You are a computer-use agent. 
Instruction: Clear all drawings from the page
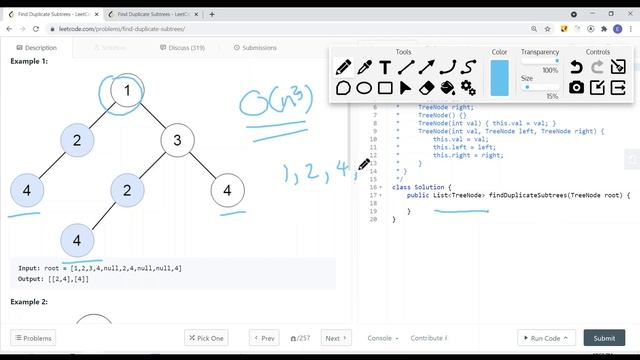click(618, 67)
